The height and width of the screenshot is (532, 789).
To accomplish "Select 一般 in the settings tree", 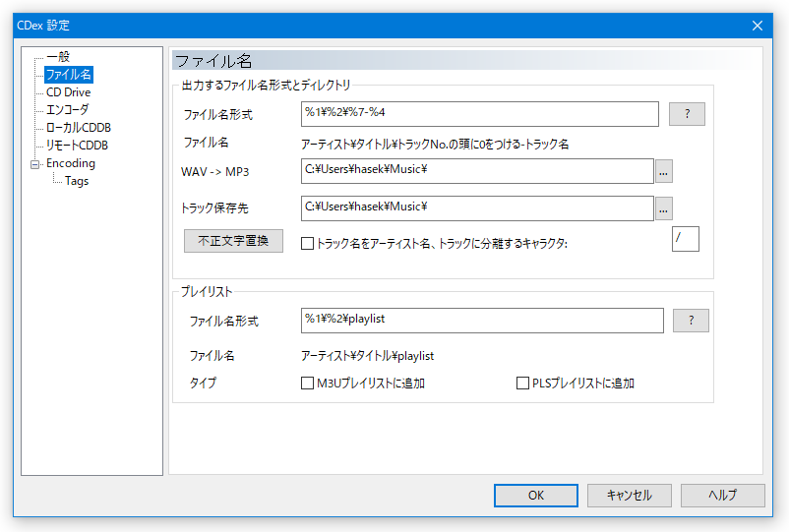I will 58,57.
